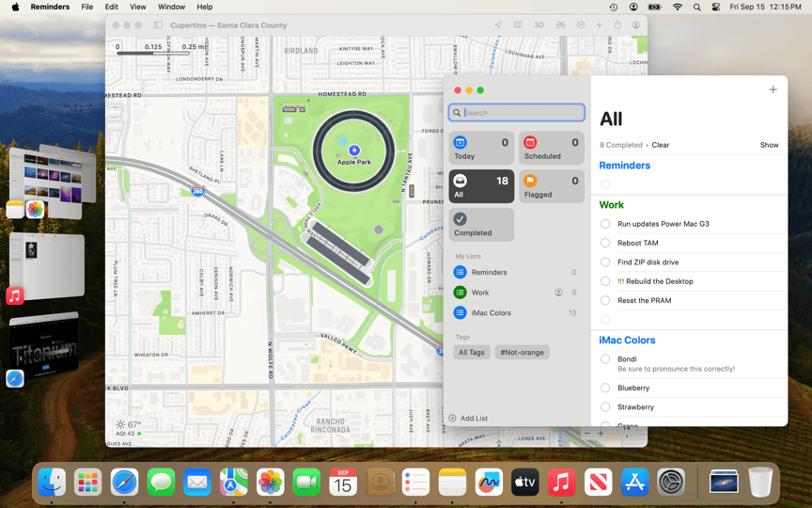812x508 pixels.
Task: Open the File menu
Action: pos(87,7)
